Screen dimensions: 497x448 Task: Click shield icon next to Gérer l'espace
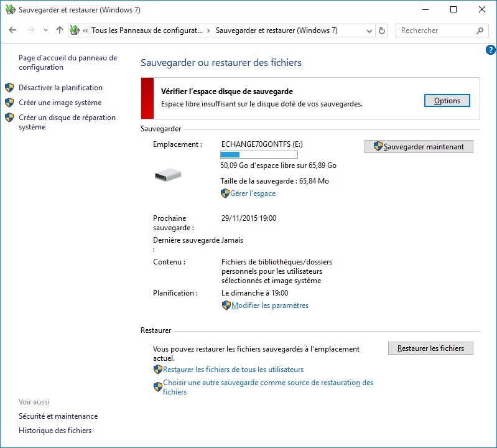(x=225, y=194)
